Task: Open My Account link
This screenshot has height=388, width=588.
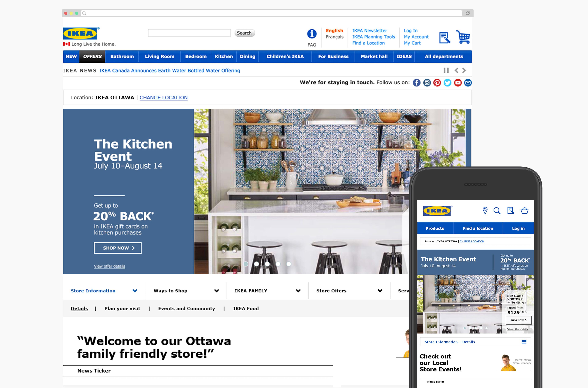Action: click(416, 37)
